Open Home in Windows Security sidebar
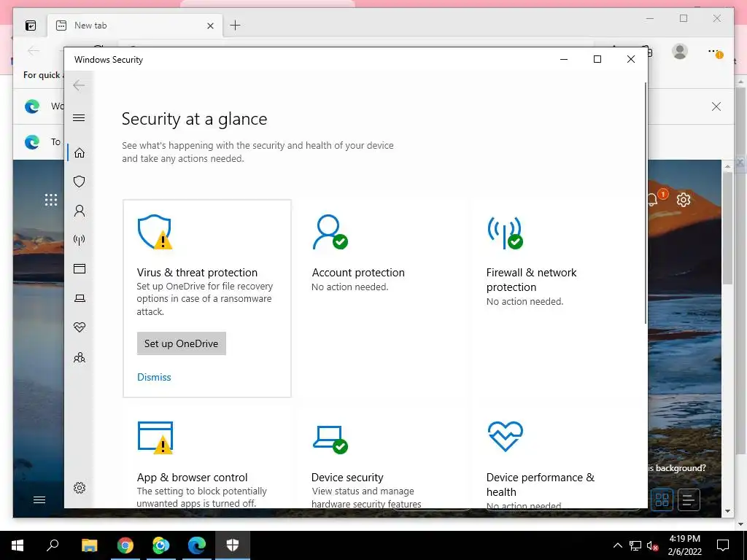The width and height of the screenshot is (747, 560). 80,153
